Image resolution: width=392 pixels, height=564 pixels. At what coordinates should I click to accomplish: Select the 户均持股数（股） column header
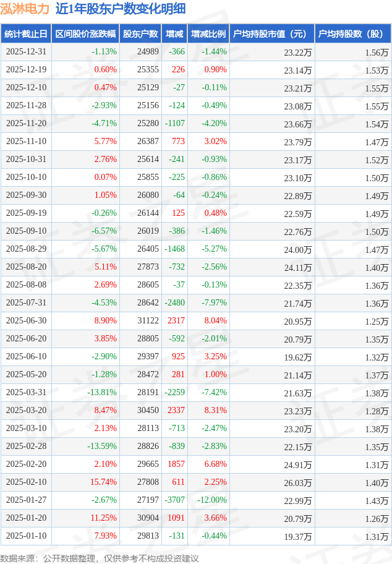click(352, 34)
